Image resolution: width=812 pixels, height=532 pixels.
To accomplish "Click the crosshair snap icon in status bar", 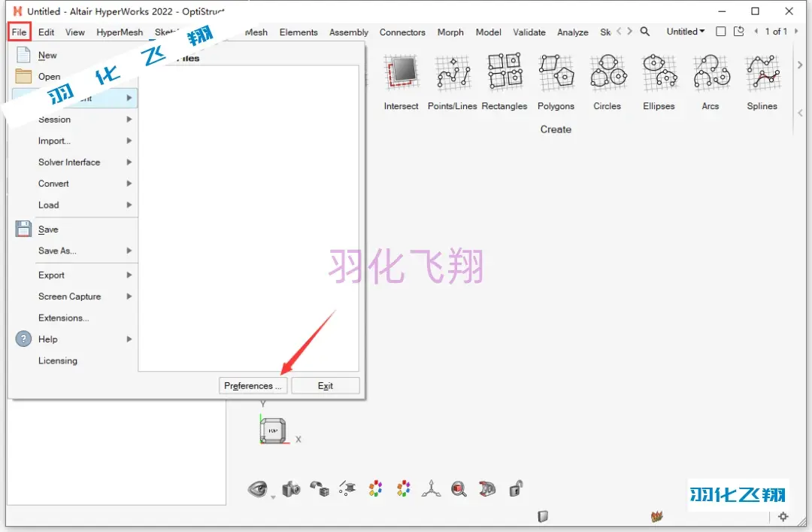I will (783, 516).
